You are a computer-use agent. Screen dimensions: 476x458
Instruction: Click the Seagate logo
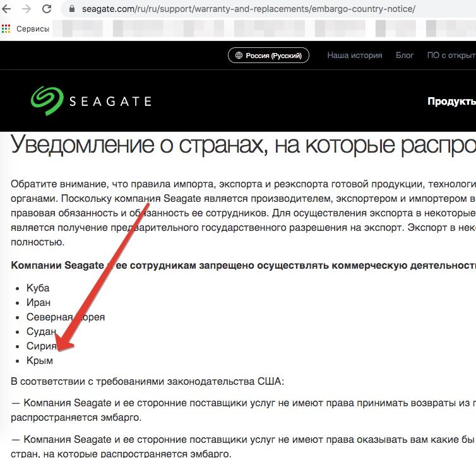(x=91, y=101)
